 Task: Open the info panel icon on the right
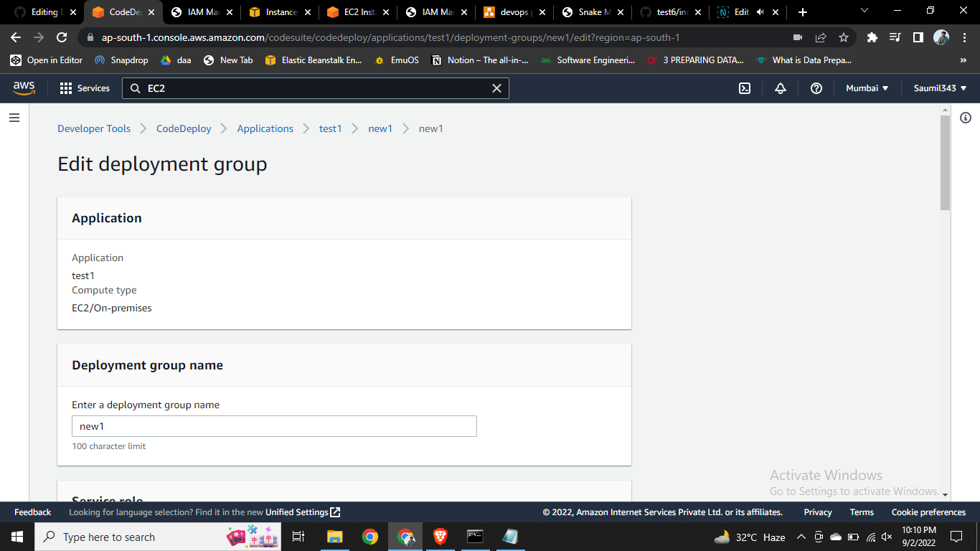(x=966, y=118)
